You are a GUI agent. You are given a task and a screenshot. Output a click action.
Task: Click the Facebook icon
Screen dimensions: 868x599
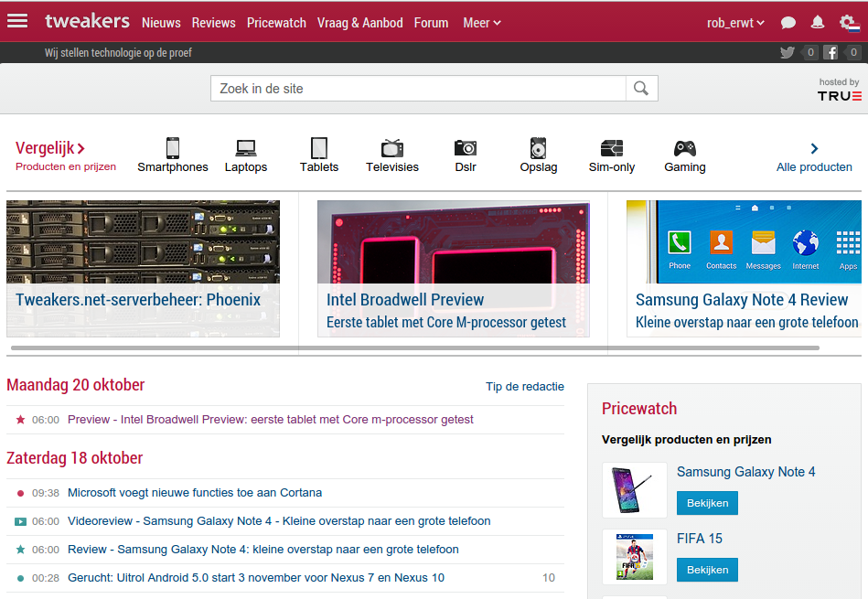point(830,53)
